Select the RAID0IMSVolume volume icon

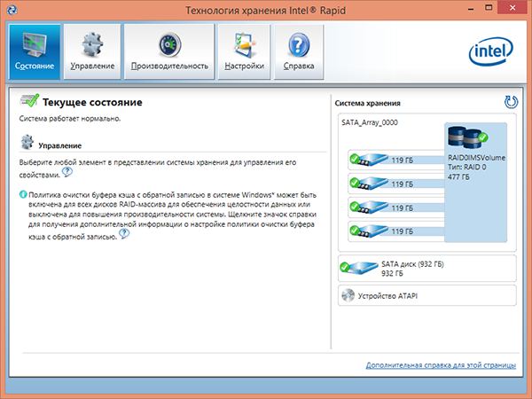(467, 137)
